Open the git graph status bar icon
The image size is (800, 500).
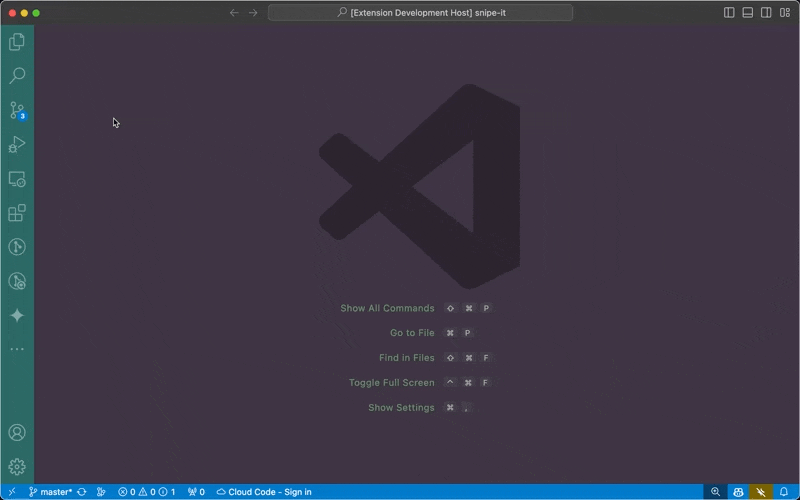coord(101,492)
